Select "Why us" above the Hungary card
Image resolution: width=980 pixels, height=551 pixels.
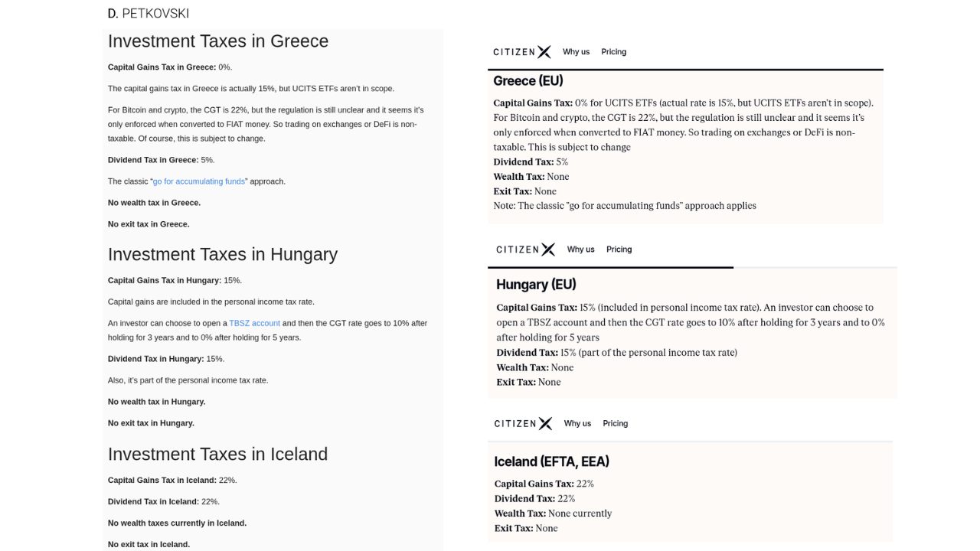click(x=580, y=249)
